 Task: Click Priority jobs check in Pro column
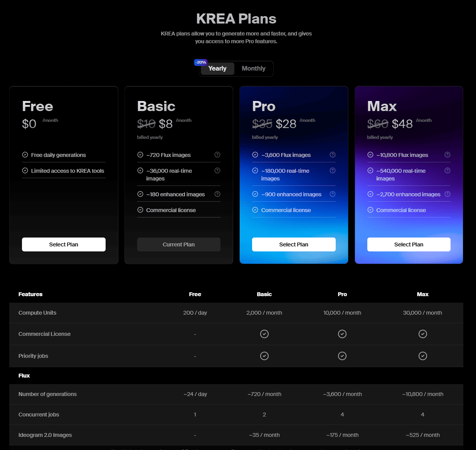342,356
